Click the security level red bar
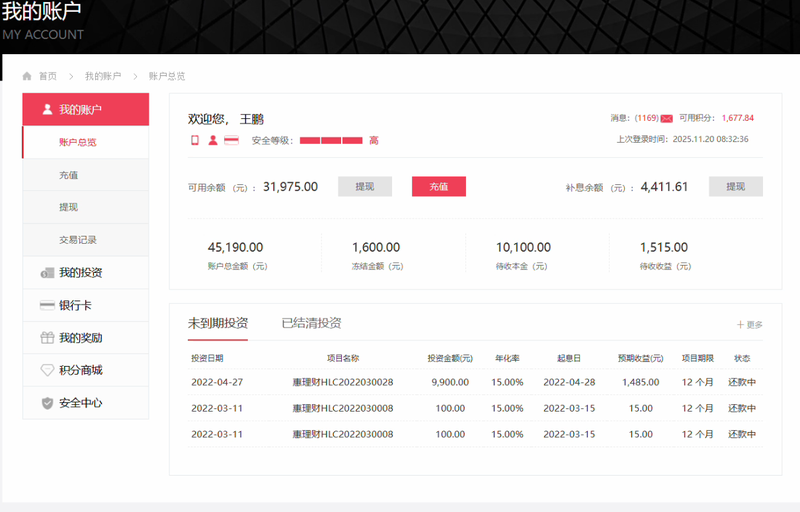The width and height of the screenshot is (800, 512). point(331,140)
